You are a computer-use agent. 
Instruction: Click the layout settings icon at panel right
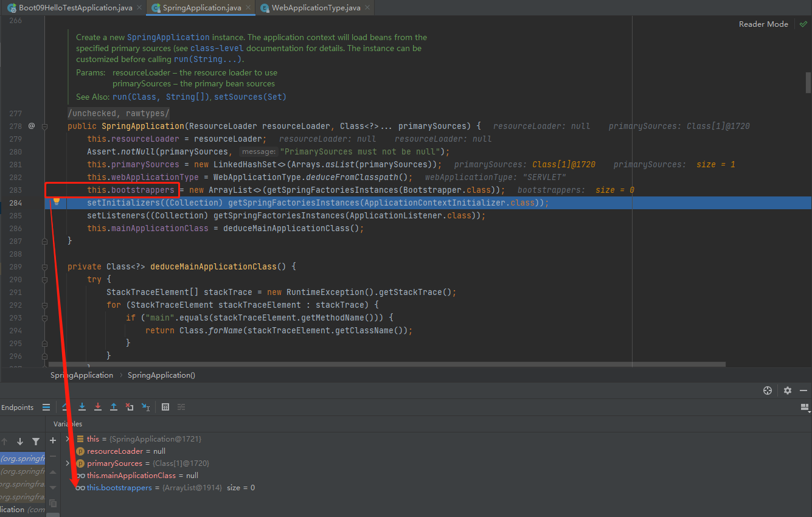tap(805, 407)
